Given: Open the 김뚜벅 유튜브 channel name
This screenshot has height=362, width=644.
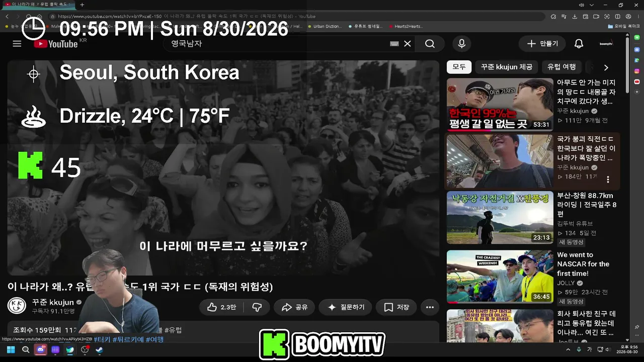Looking at the screenshot, I should (575, 224).
